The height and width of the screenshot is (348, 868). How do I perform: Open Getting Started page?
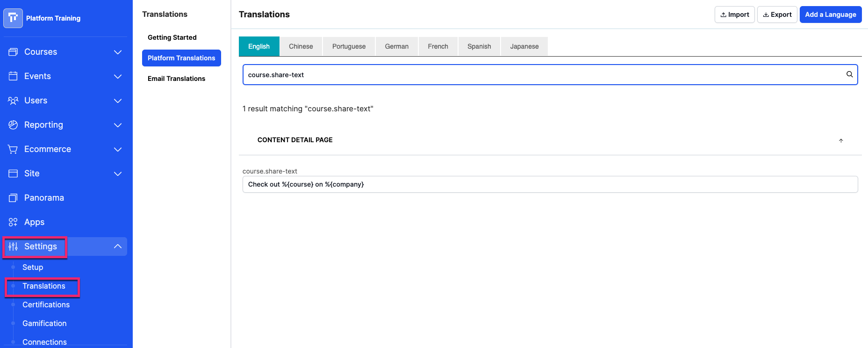tap(172, 37)
